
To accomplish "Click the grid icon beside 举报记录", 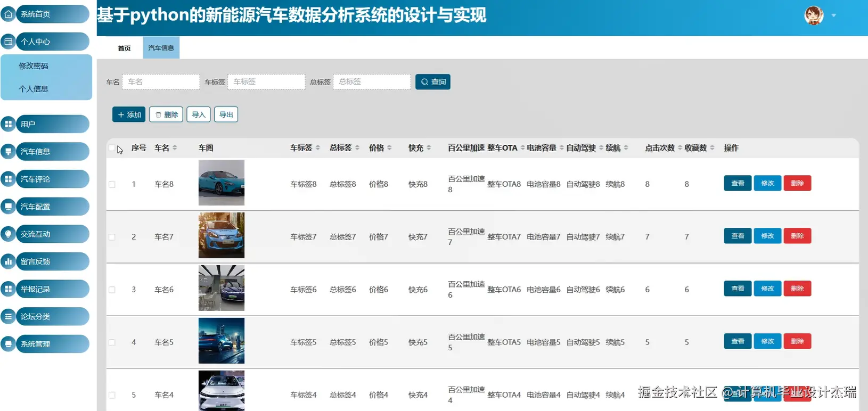I will tap(8, 289).
